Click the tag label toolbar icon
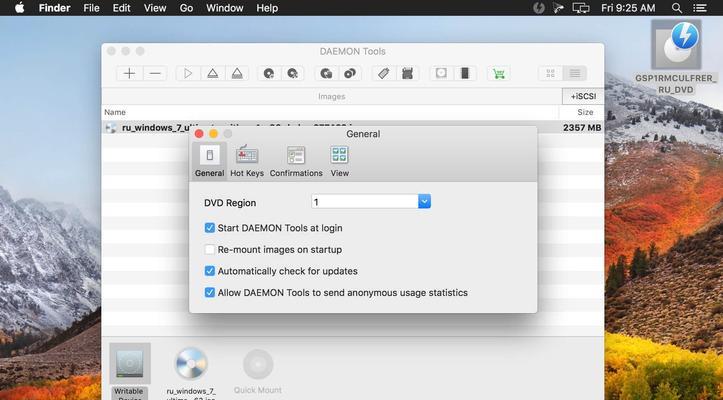The height and width of the screenshot is (400, 723). (x=384, y=73)
